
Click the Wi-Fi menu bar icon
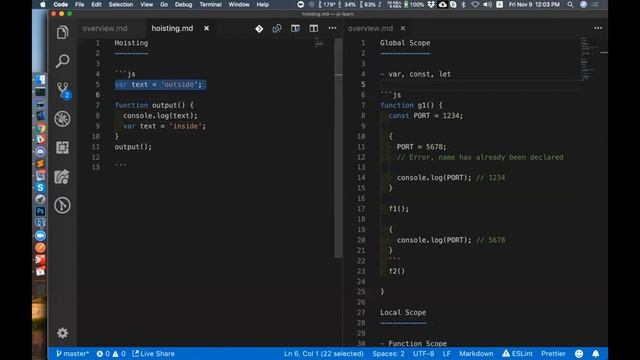pyautogui.click(x=475, y=4)
